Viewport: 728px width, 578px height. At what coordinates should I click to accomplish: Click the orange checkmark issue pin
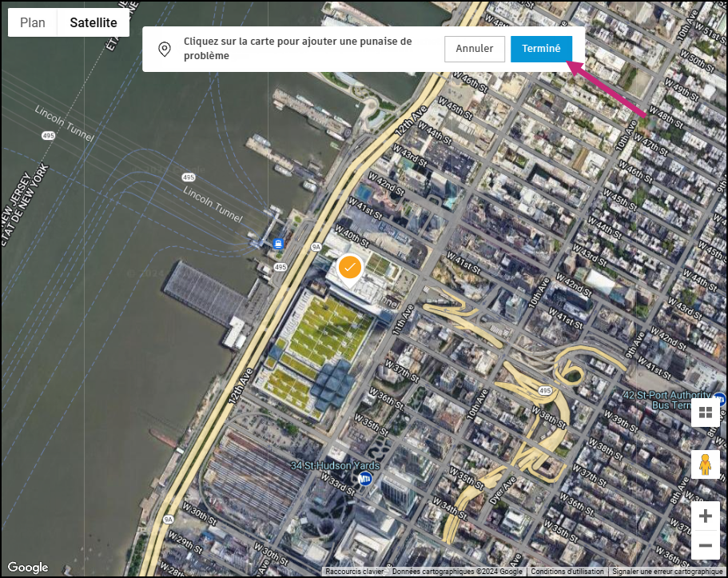tap(349, 269)
